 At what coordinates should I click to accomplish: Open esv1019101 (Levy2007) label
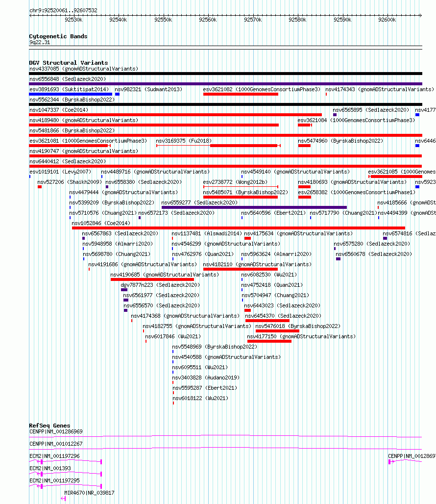point(60,172)
